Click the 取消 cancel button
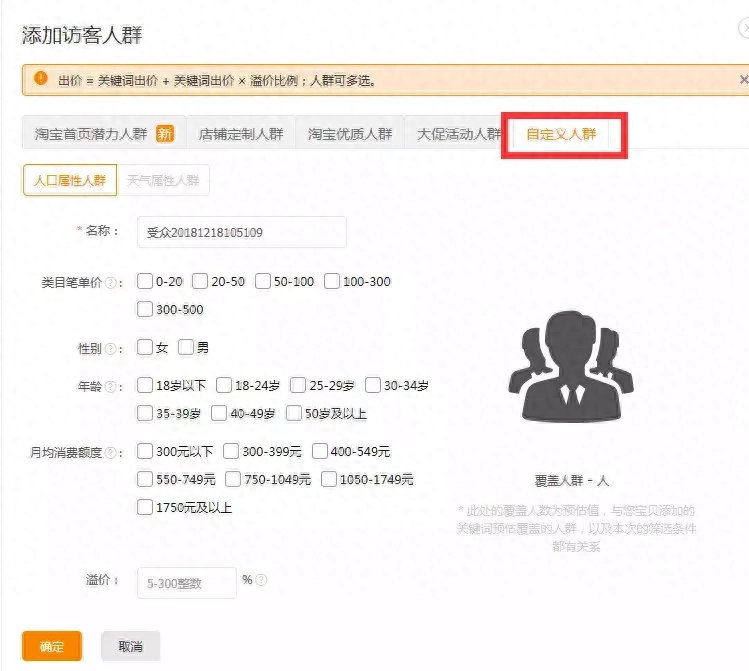 point(130,646)
